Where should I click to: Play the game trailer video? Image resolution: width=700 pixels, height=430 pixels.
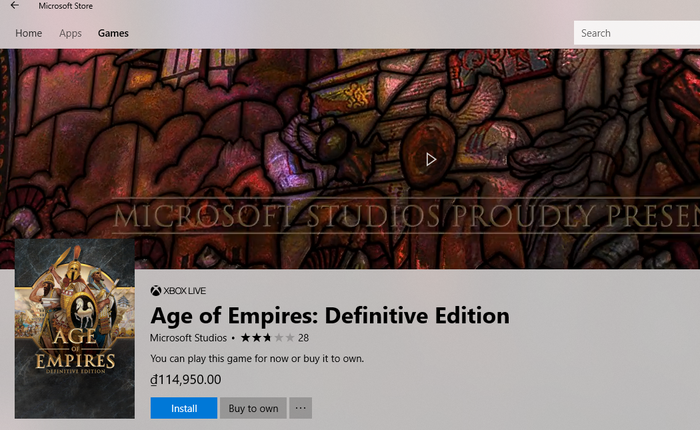[x=431, y=159]
